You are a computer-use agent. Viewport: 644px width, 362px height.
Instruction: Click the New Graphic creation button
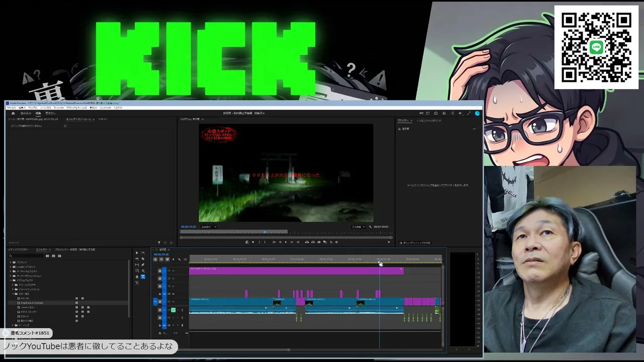pyautogui.click(x=415, y=243)
